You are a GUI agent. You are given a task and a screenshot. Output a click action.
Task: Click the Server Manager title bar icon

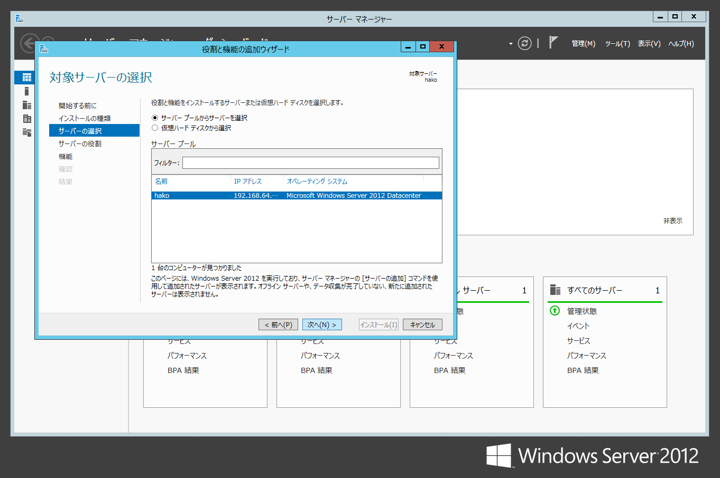[19, 18]
